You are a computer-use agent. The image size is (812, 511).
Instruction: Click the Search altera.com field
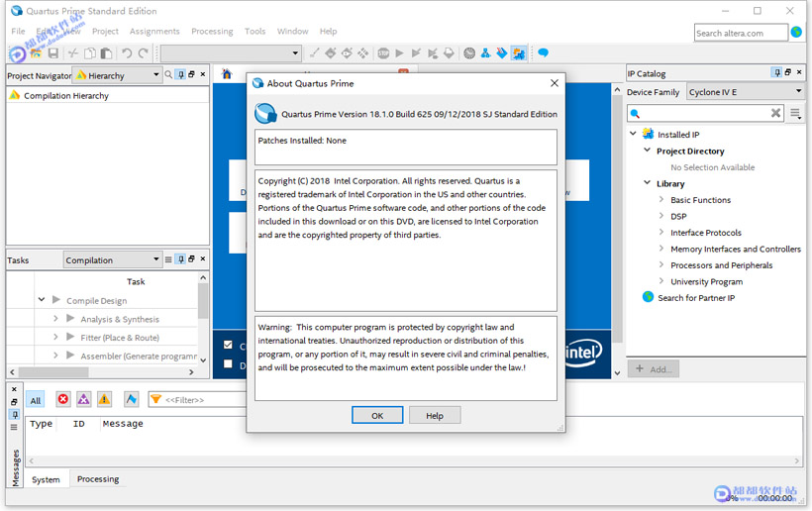tap(741, 33)
